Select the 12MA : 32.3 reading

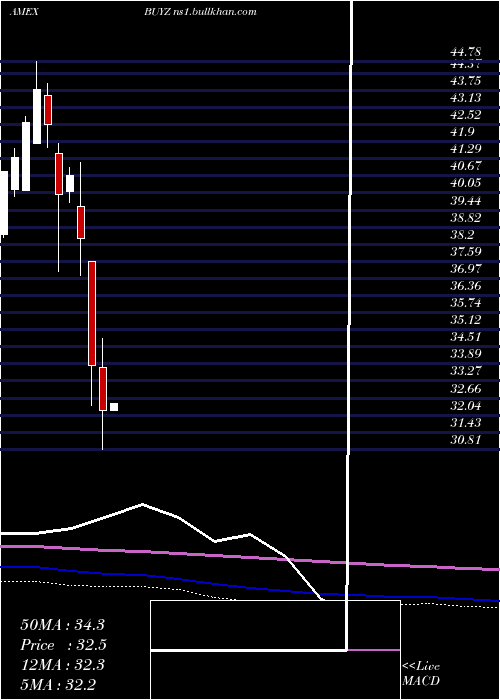pos(62,665)
